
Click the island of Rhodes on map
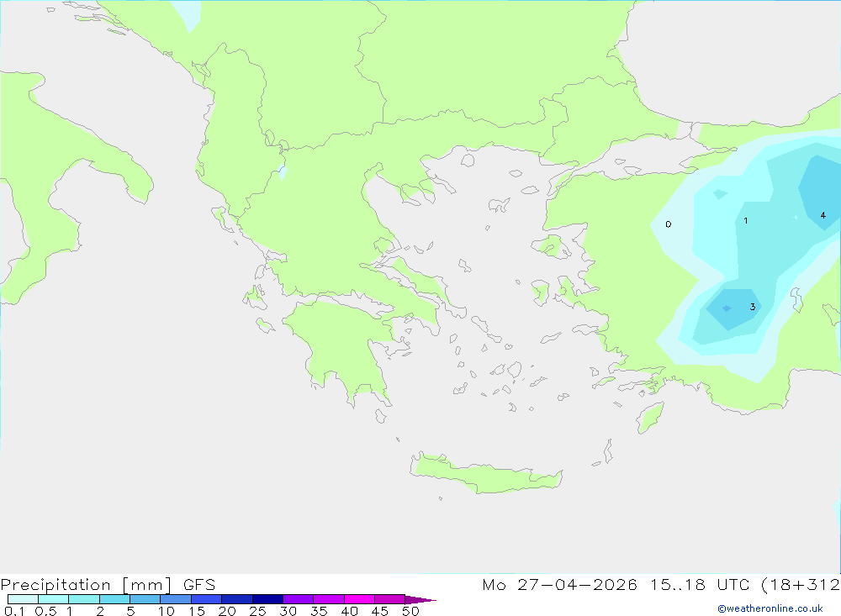pos(650,417)
